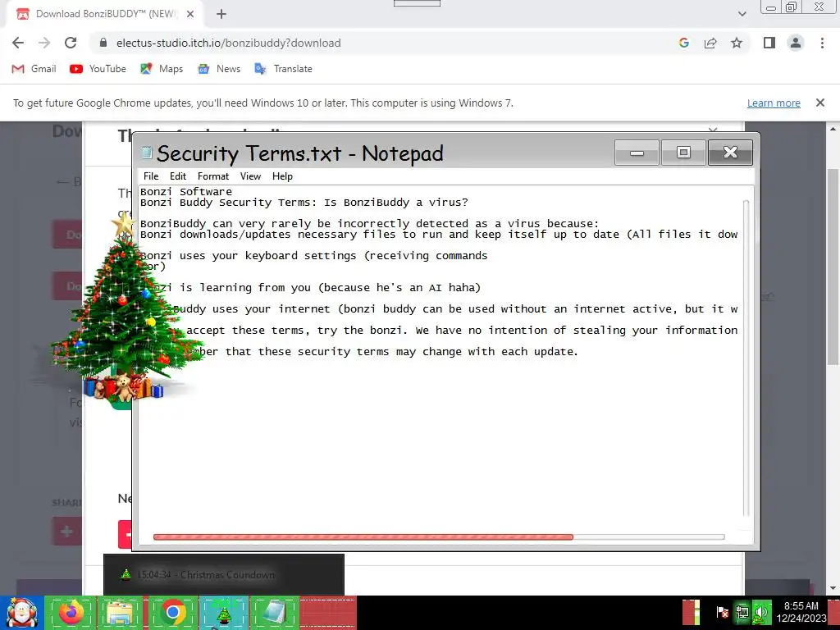Switch to Chrome in the taskbar
840x630 pixels.
click(172, 612)
